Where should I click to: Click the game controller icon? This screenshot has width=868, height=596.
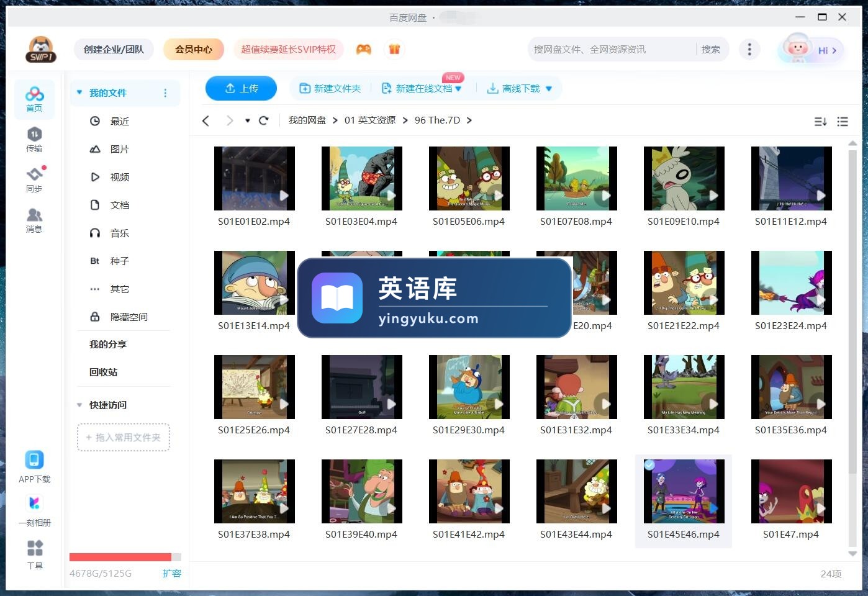click(363, 49)
